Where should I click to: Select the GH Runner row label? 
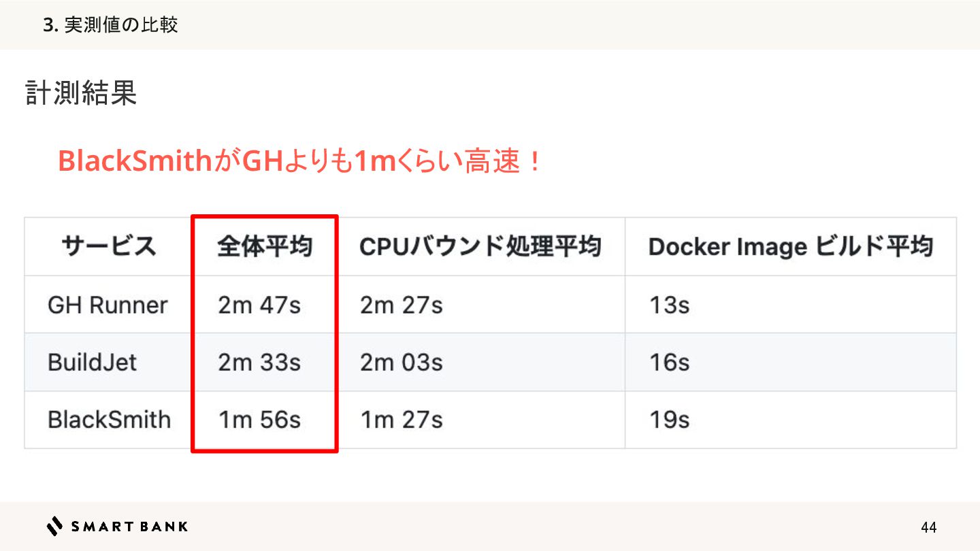pyautogui.click(x=108, y=305)
